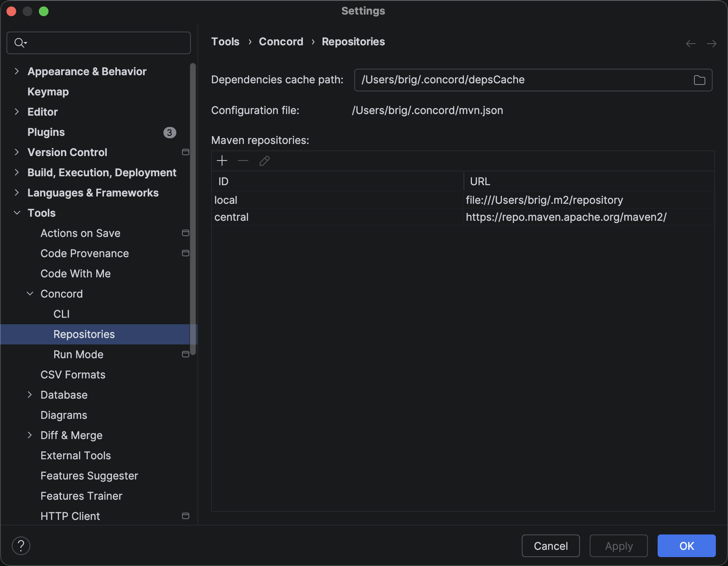Click the edit repository pencil icon
Viewport: 728px width, 566px height.
pos(265,161)
